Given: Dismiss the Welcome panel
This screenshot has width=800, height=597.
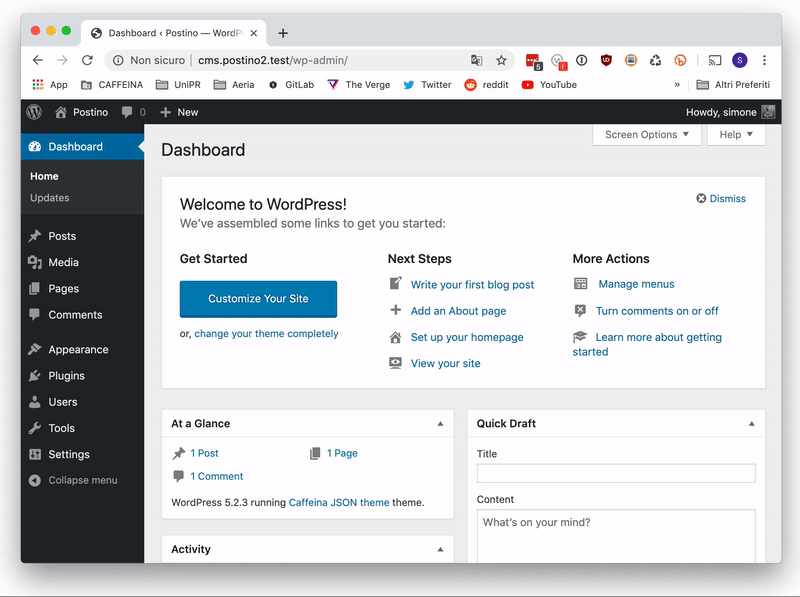Looking at the screenshot, I should pos(721,198).
